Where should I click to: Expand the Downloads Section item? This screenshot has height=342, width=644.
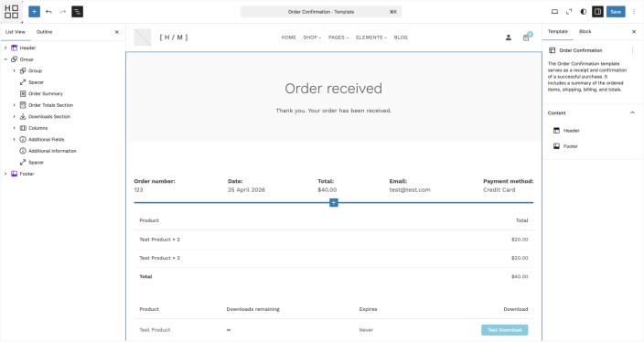(x=14, y=117)
